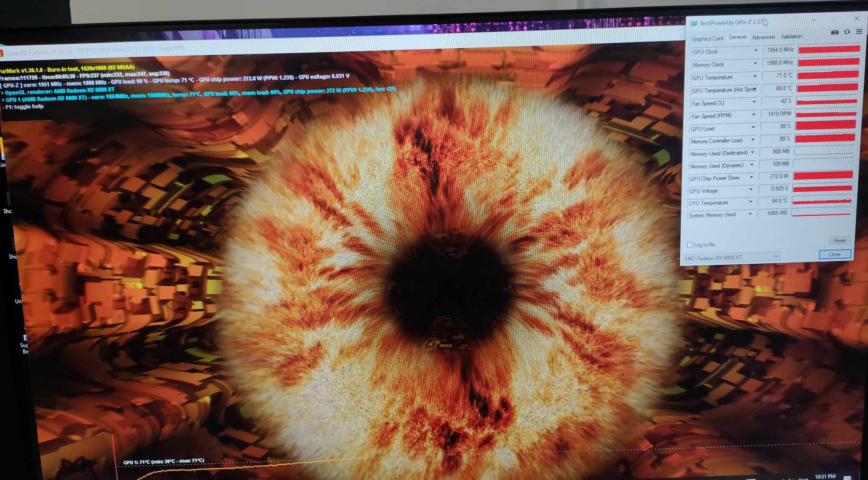Image resolution: width=868 pixels, height=480 pixels.
Task: Expand the Fan Speed (RPM) dropdown
Action: click(753, 115)
